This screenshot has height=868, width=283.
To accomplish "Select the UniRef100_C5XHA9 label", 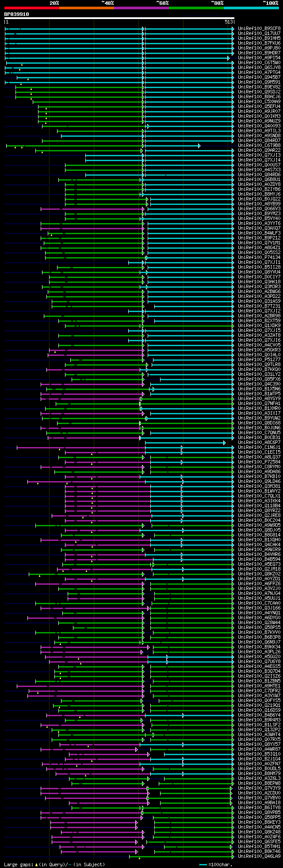I will point(259,101).
